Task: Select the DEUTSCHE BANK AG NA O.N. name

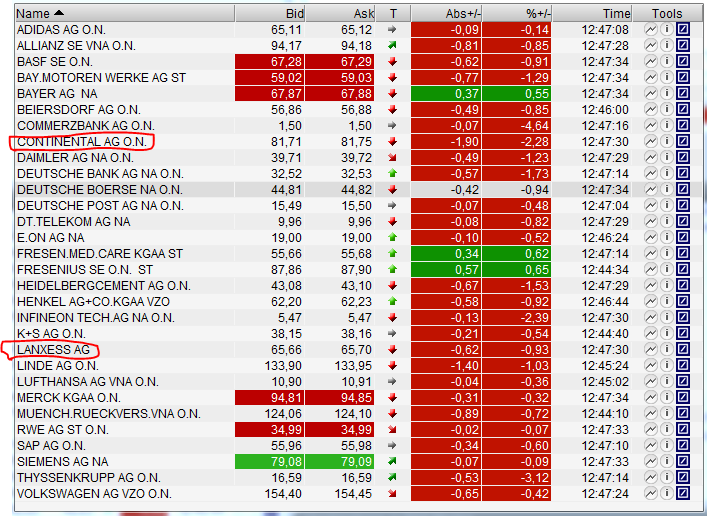Action: pos(100,174)
